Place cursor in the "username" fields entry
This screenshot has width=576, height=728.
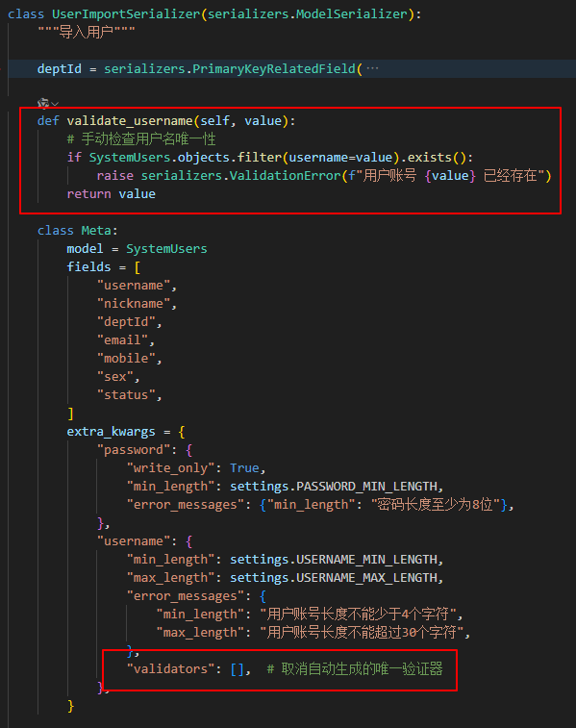pos(134,285)
